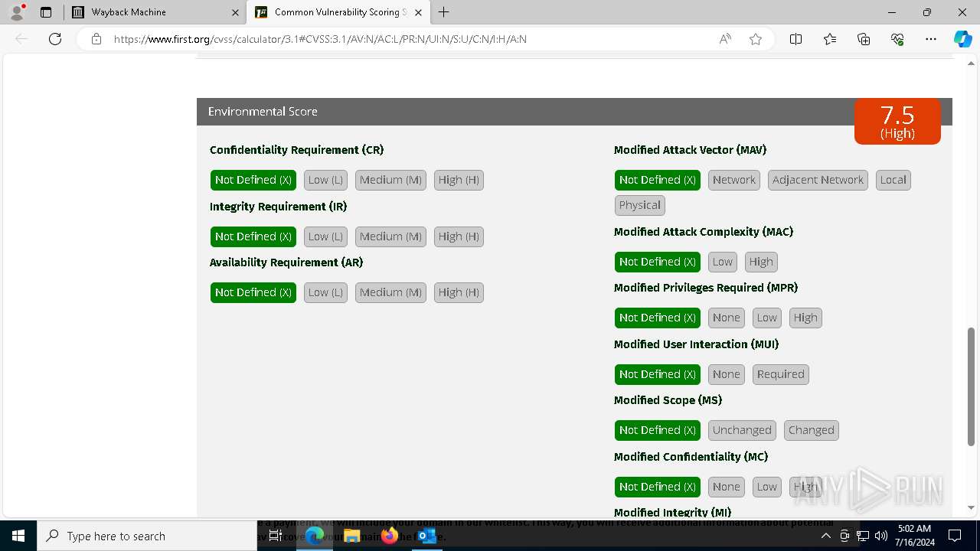Set Availability Requirement to Low
The height and width of the screenshot is (551, 980).
click(x=325, y=292)
